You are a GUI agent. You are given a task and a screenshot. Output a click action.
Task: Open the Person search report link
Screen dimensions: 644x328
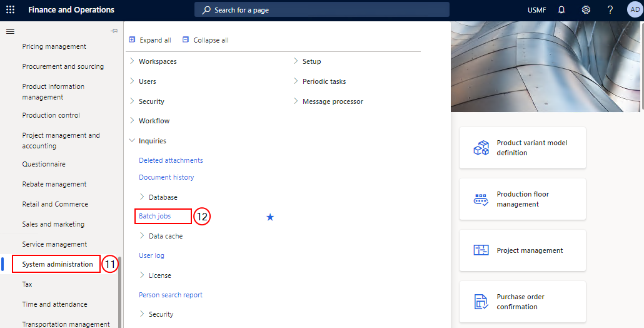171,295
